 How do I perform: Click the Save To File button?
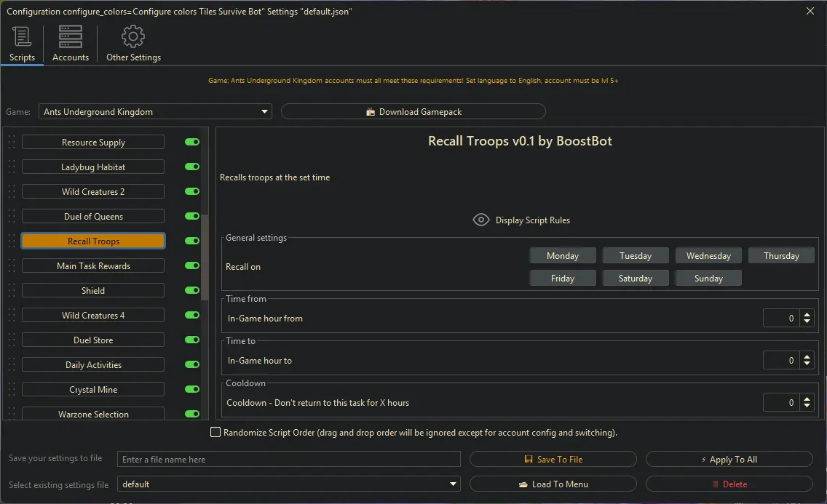[553, 460]
